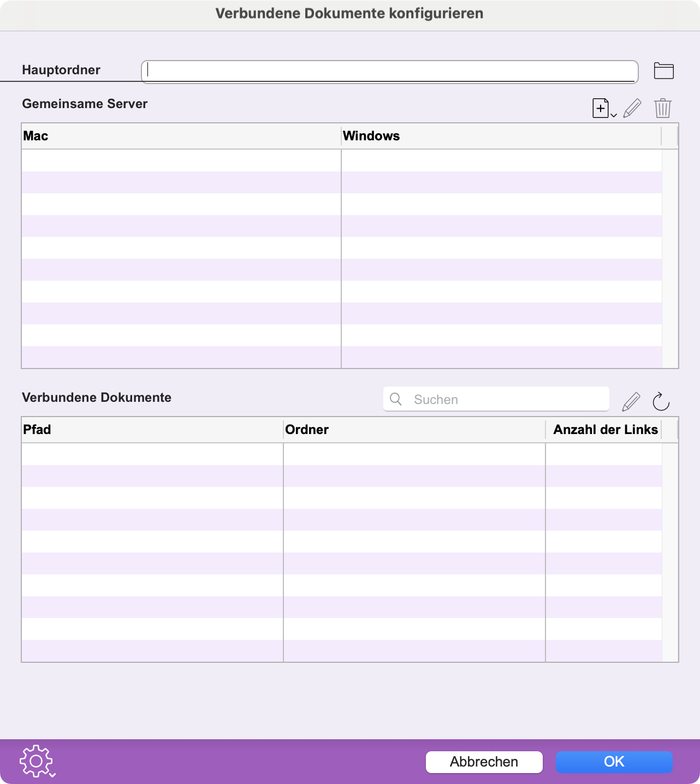Sort by Mac column header
Screen dimensions: 700x784
(181, 136)
